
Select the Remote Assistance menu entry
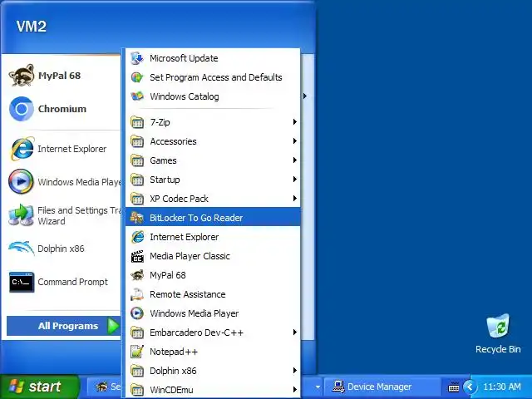click(x=213, y=294)
